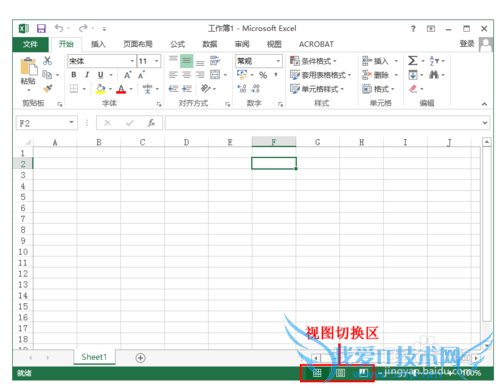Collapse the ribbon with the caret
500x389 pixels.
pos(484,104)
